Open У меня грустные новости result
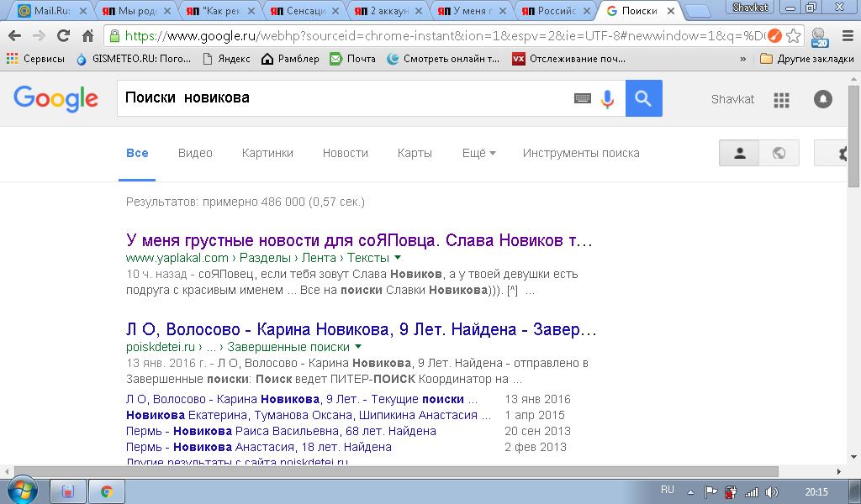The height and width of the screenshot is (504, 861). [x=359, y=240]
